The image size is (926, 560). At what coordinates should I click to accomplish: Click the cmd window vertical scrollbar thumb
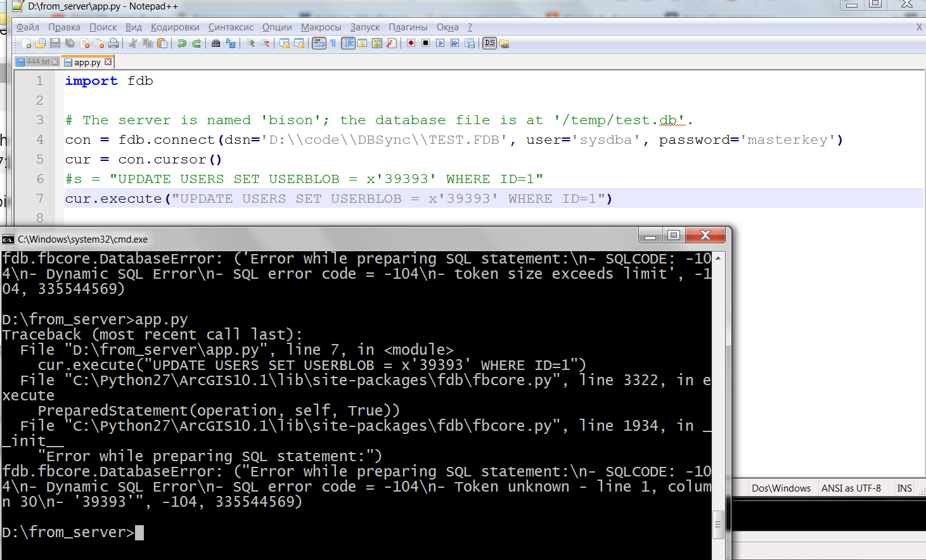click(718, 525)
